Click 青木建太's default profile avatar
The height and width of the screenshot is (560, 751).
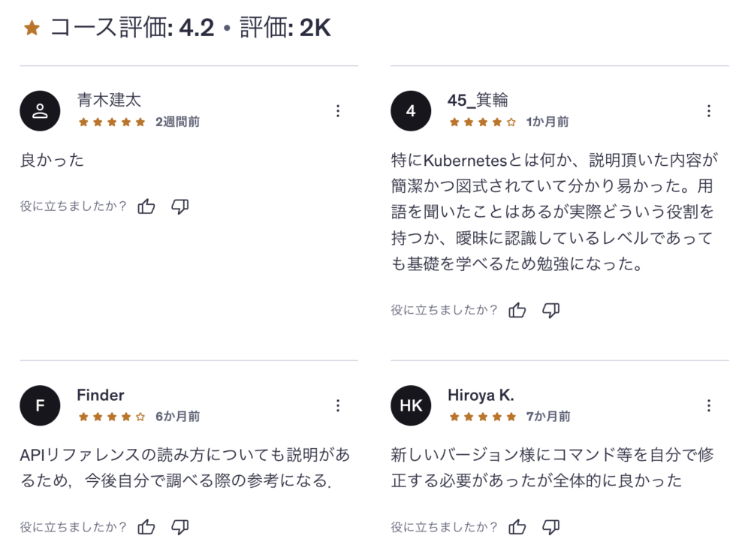40,111
